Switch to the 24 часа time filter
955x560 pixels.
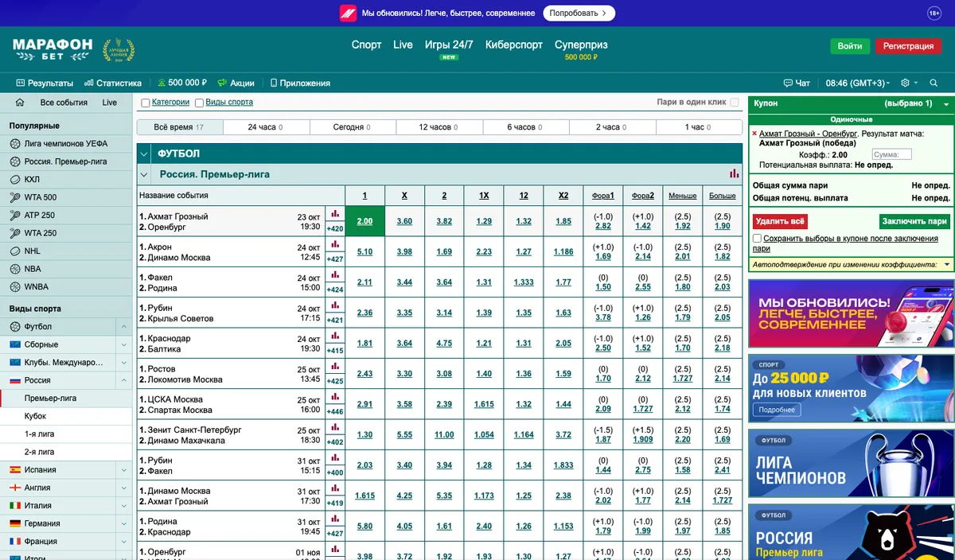click(x=266, y=127)
